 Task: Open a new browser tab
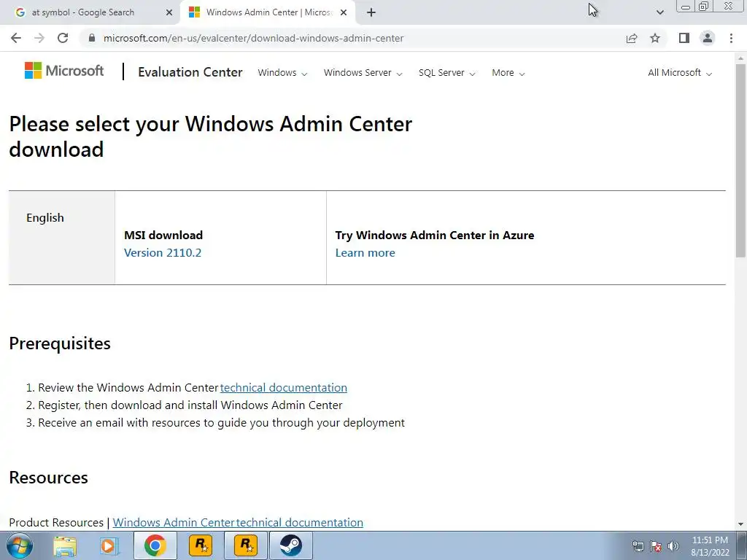pyautogui.click(x=371, y=12)
